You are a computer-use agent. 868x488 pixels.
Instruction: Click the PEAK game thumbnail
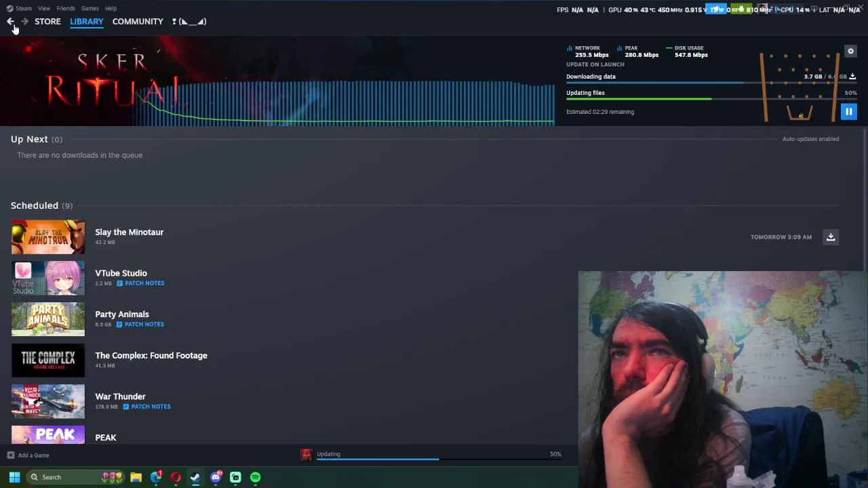(x=48, y=434)
